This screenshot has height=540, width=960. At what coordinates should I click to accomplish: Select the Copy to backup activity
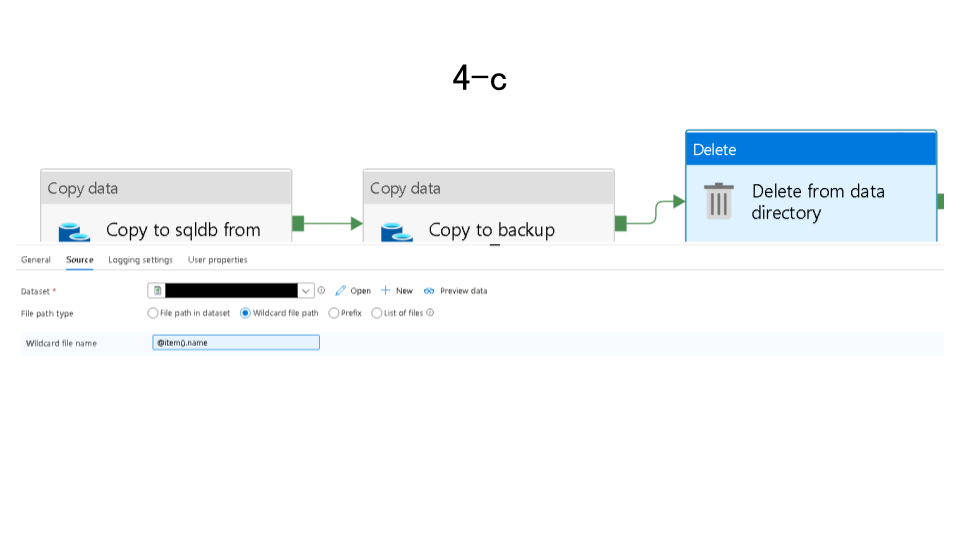(489, 206)
